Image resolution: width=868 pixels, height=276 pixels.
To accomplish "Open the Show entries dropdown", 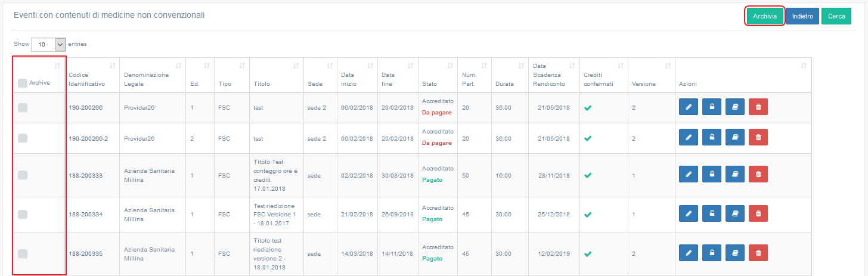I will (48, 44).
